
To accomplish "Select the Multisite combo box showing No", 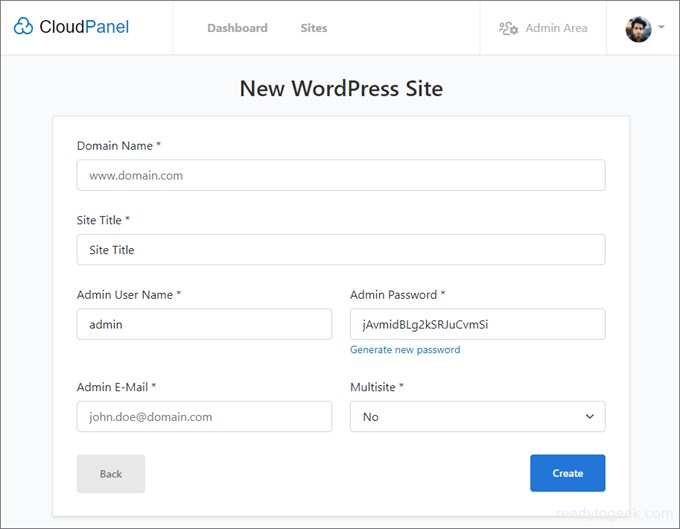I will 477,416.
